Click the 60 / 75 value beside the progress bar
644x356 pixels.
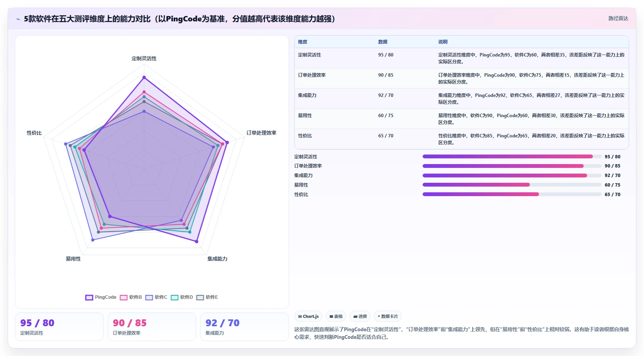(x=612, y=185)
